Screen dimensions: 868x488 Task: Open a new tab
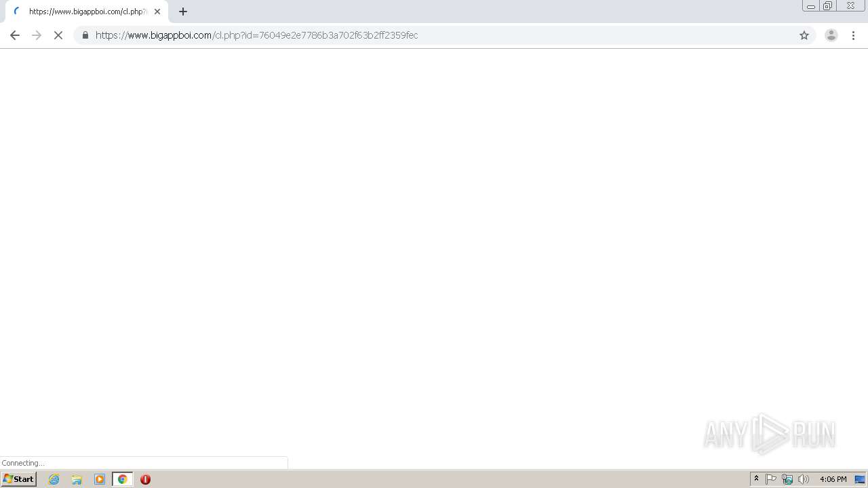tap(183, 12)
